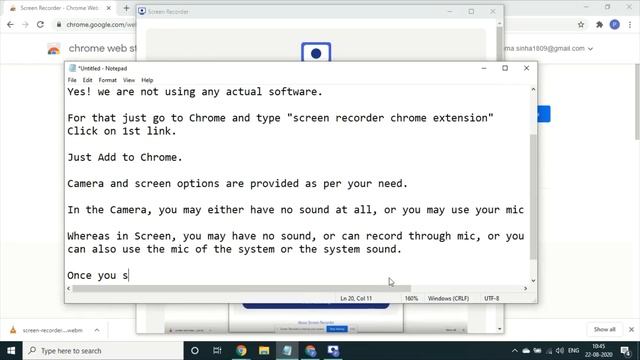Click Screen Recorder window app icon

[x=142, y=11]
